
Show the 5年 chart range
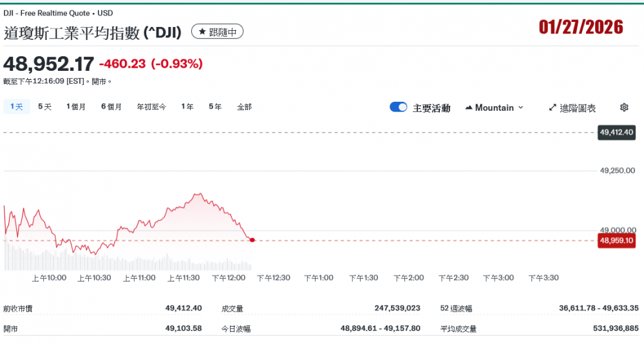[x=215, y=107]
